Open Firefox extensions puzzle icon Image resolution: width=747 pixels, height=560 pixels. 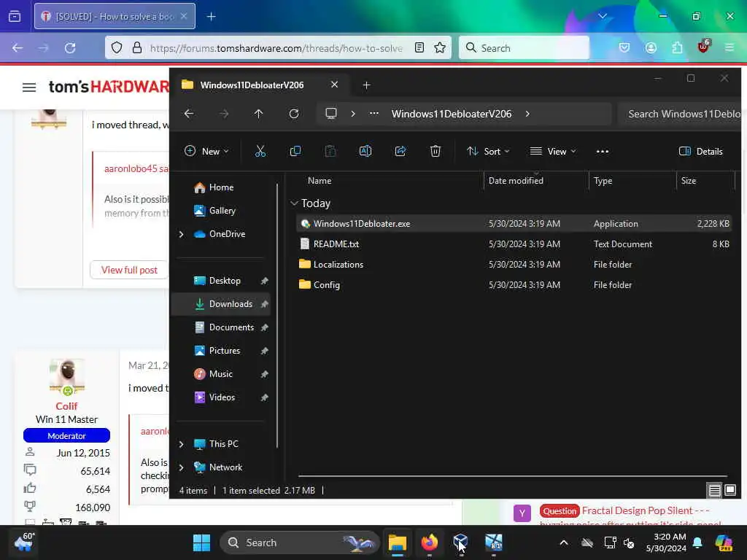coord(677,47)
